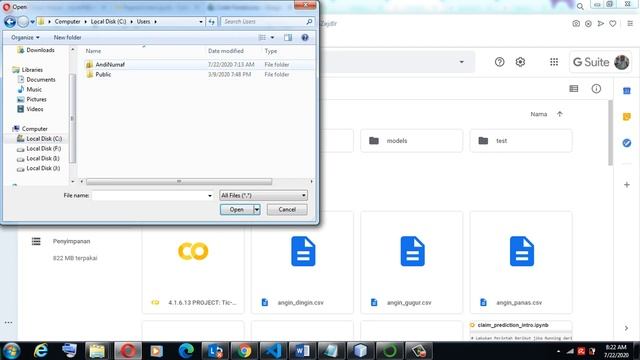Open the Google apps grid
Screen dimensions: 640x360
[554, 62]
